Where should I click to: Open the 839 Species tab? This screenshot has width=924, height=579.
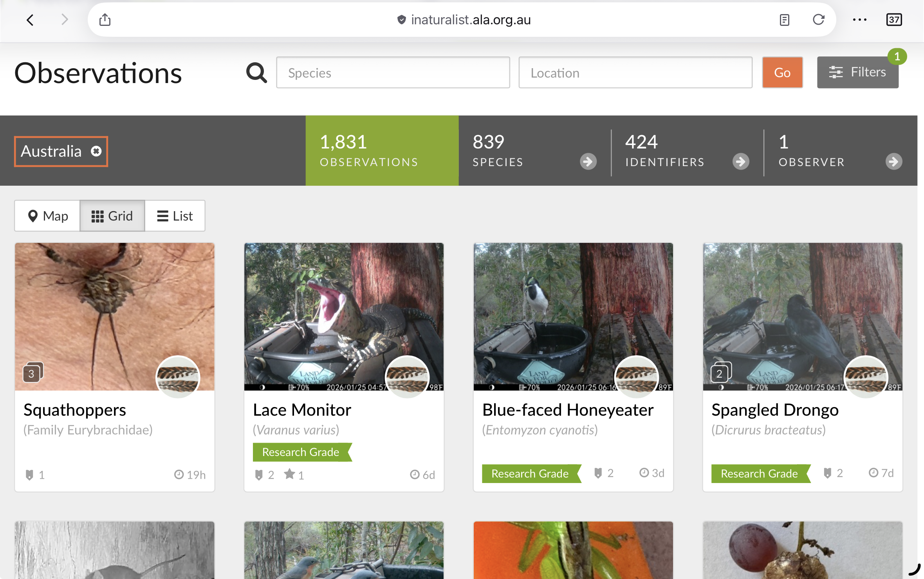[x=534, y=150]
